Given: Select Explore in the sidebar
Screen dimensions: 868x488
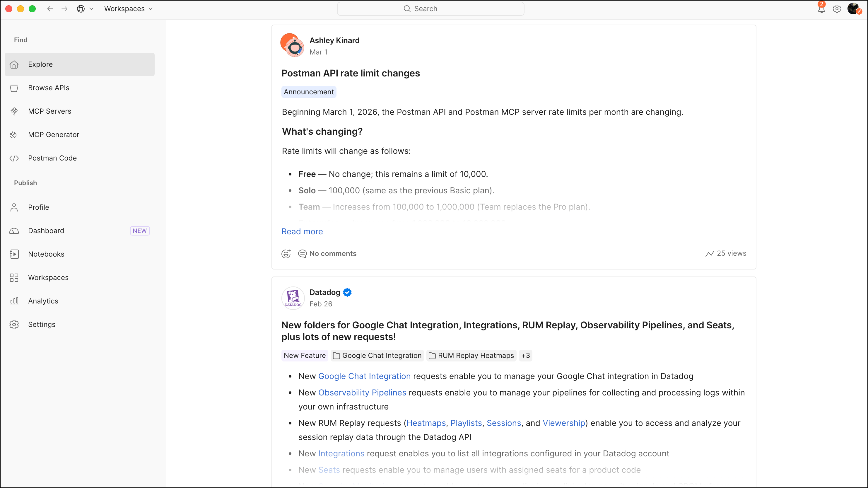Looking at the screenshot, I should 80,64.
